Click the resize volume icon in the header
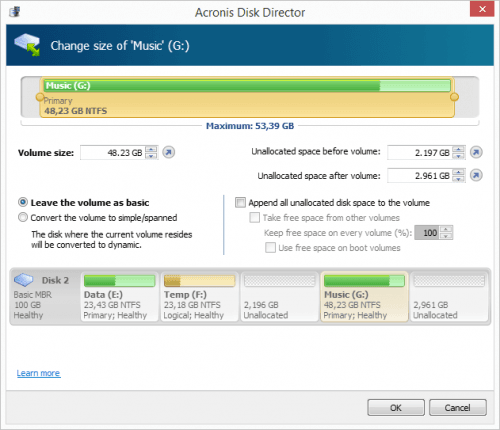The image size is (500, 430). [x=27, y=45]
